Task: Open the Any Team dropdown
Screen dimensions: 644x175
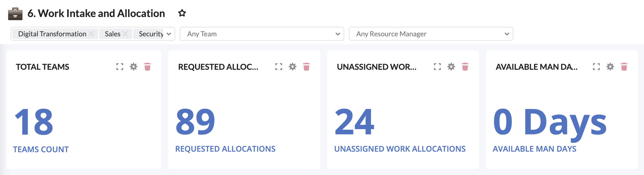Action: pos(262,34)
